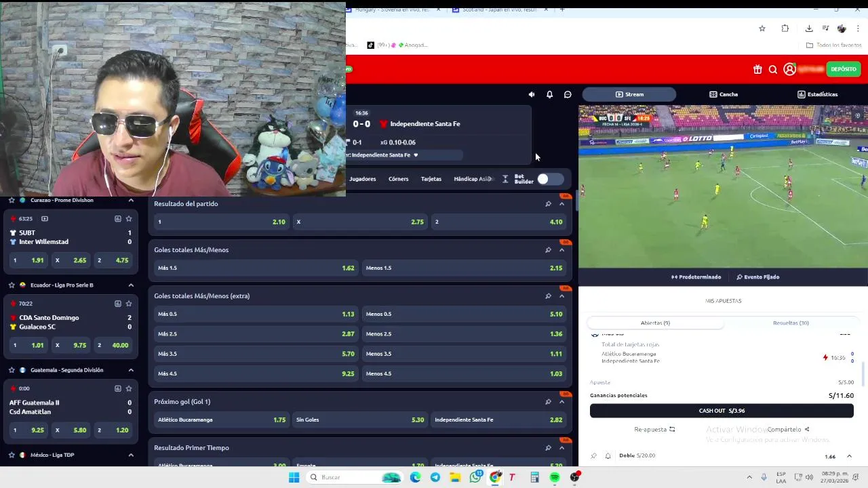Toggle the Bet Builder switch

coord(549,179)
